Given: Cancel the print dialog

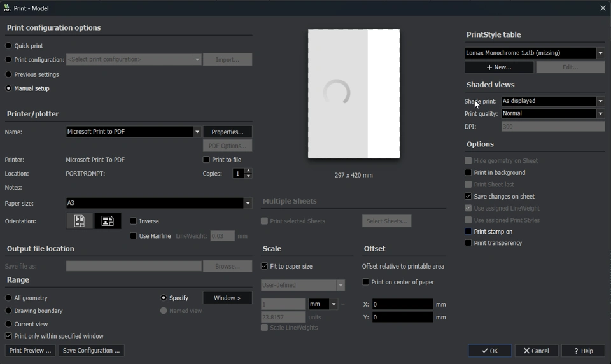Looking at the screenshot, I should (536, 351).
